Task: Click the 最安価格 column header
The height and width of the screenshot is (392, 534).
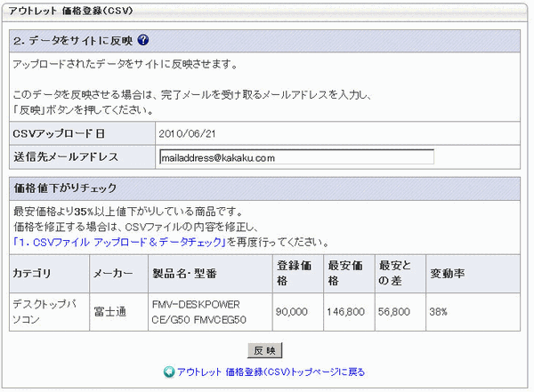Action: (349, 273)
